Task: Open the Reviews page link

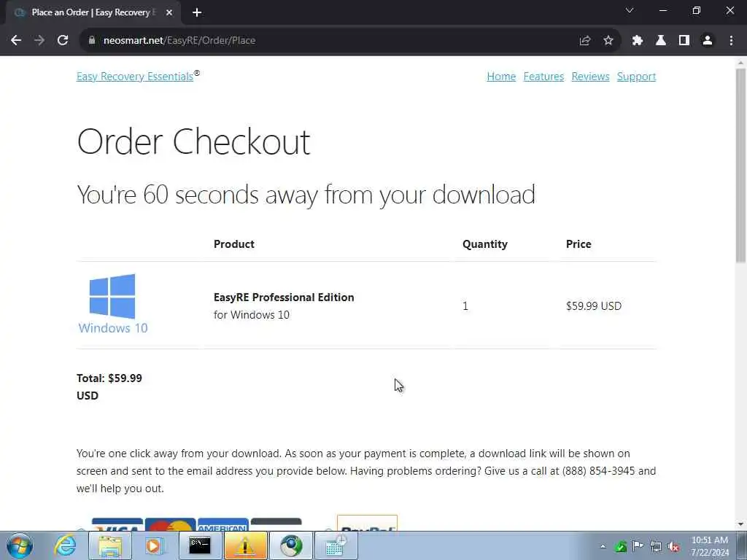Action: click(590, 77)
